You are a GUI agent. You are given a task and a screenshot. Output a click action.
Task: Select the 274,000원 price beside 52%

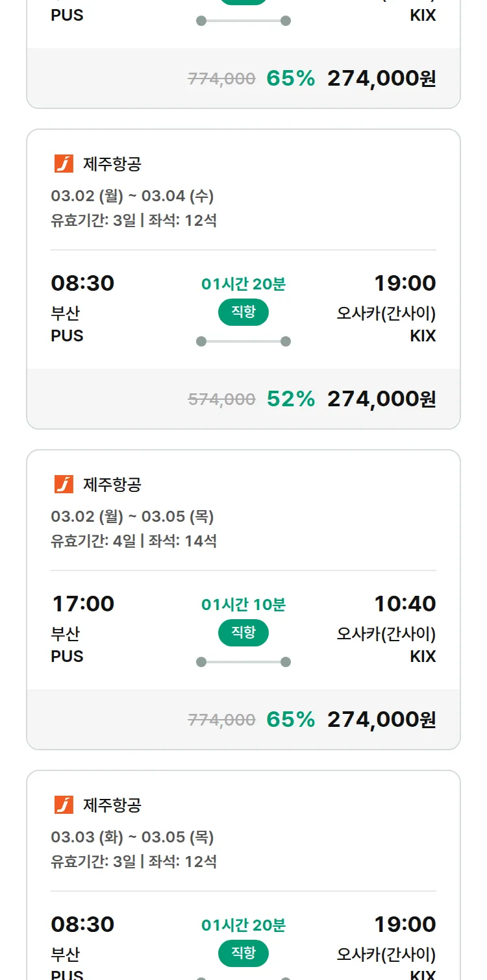pos(381,399)
